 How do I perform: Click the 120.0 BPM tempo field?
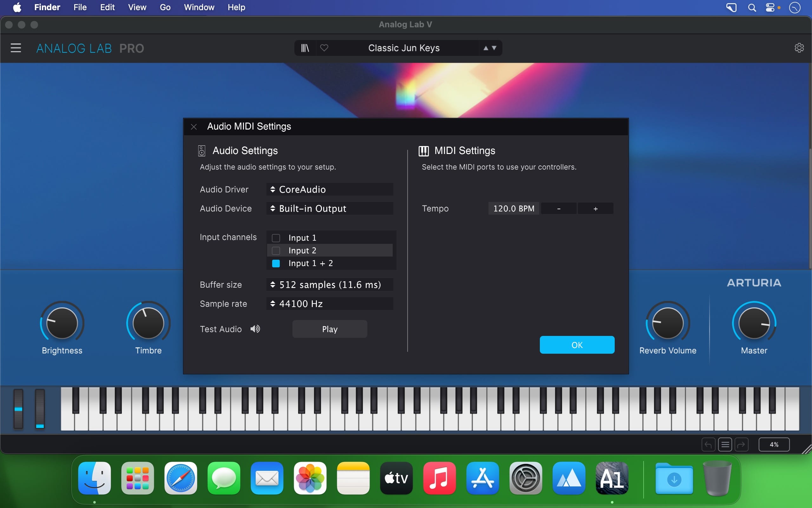514,208
